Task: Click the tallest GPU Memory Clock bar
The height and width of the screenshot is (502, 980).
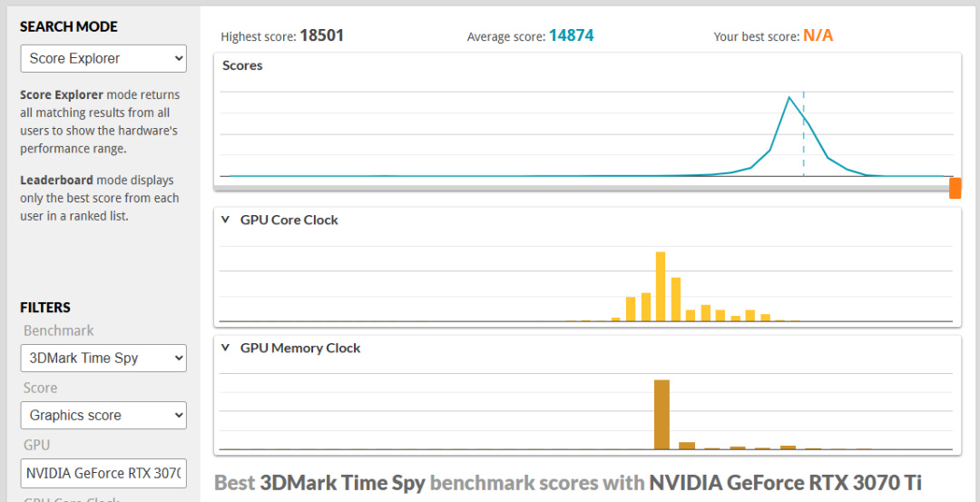Action: pos(661,415)
